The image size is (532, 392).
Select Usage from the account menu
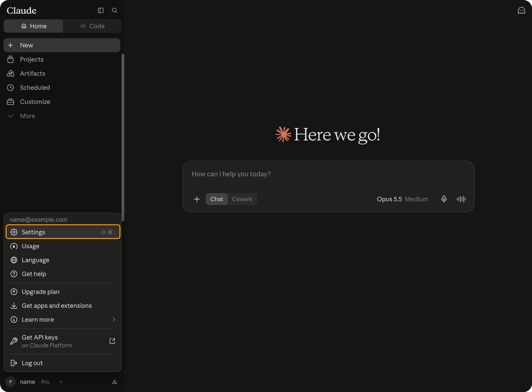(63, 246)
